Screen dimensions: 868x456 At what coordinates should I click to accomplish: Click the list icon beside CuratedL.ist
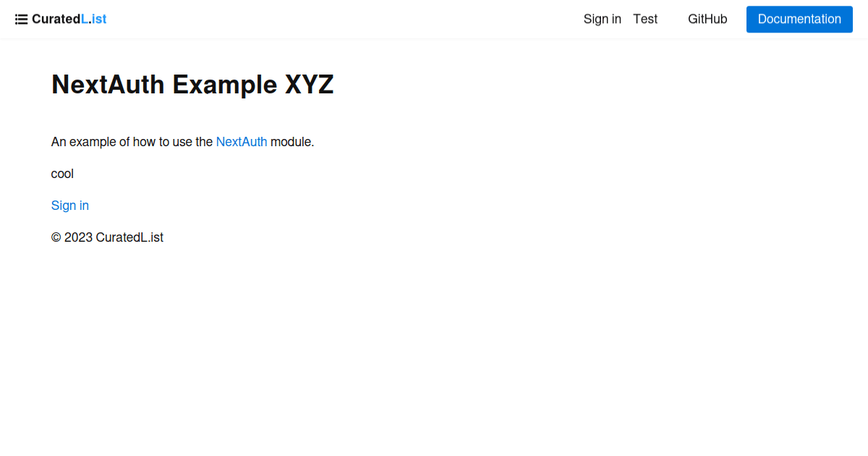click(x=22, y=18)
